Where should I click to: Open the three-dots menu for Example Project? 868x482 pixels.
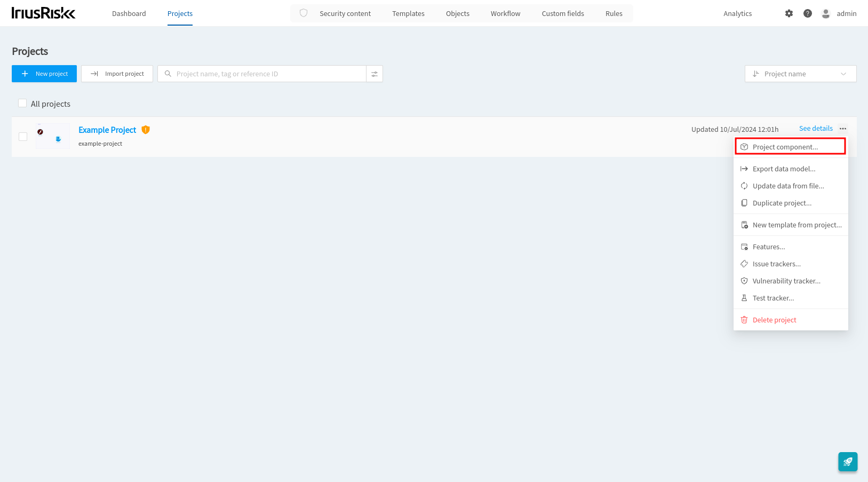click(843, 129)
